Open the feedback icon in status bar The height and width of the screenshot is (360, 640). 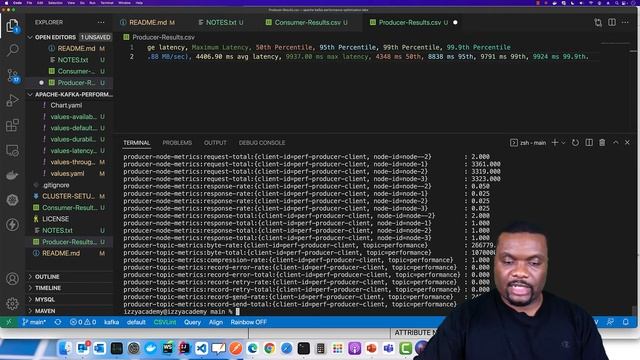pyautogui.click(x=610, y=322)
